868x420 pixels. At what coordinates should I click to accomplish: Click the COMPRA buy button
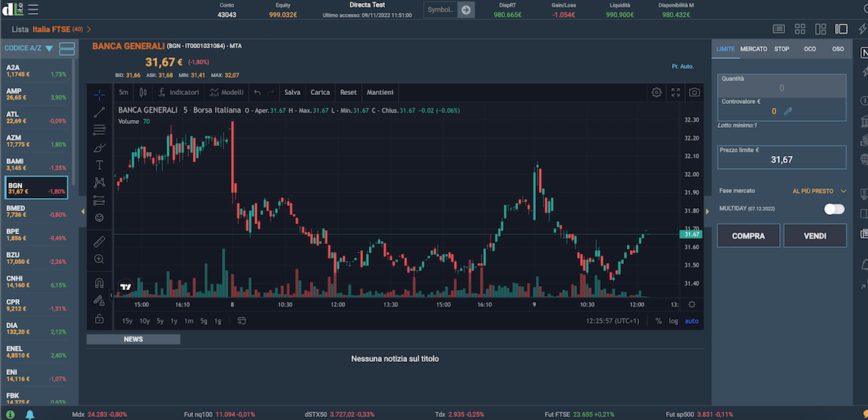coord(749,236)
